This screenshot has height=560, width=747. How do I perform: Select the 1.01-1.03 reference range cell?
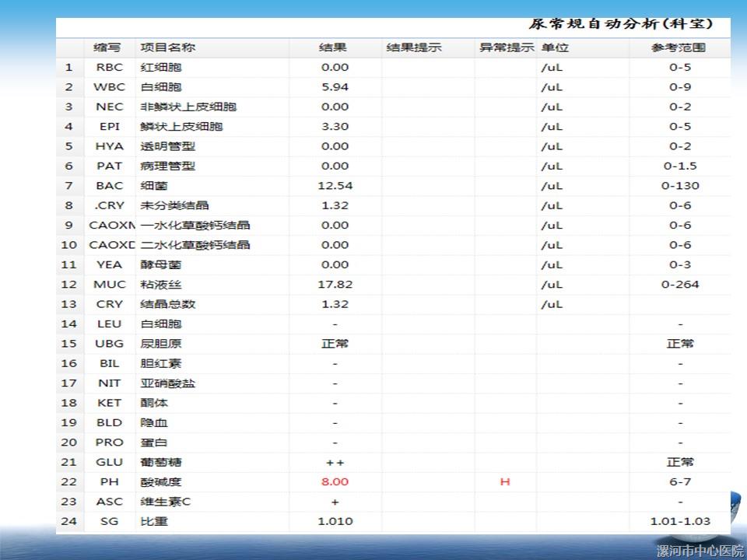680,521
